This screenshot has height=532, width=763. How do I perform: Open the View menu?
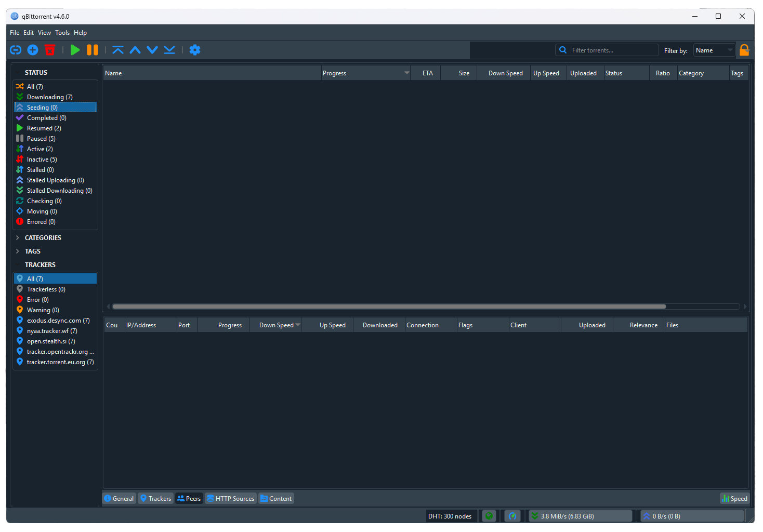(x=44, y=33)
